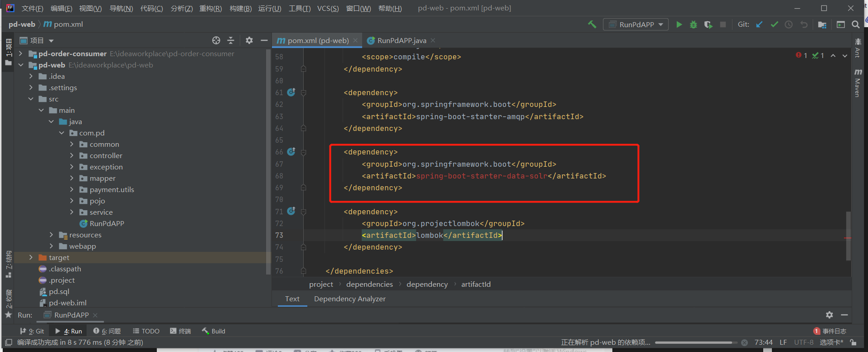Open the 事件日志 event log

point(830,331)
